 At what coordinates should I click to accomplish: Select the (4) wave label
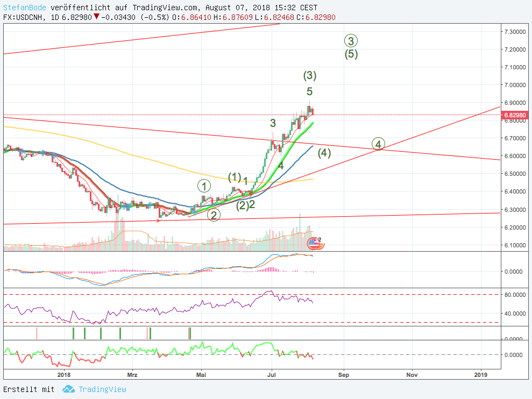coord(324,153)
